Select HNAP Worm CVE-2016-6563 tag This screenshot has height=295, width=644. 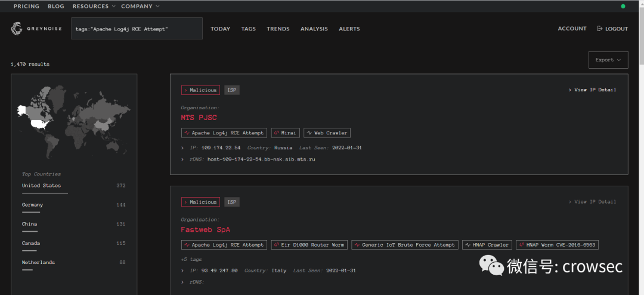point(558,245)
